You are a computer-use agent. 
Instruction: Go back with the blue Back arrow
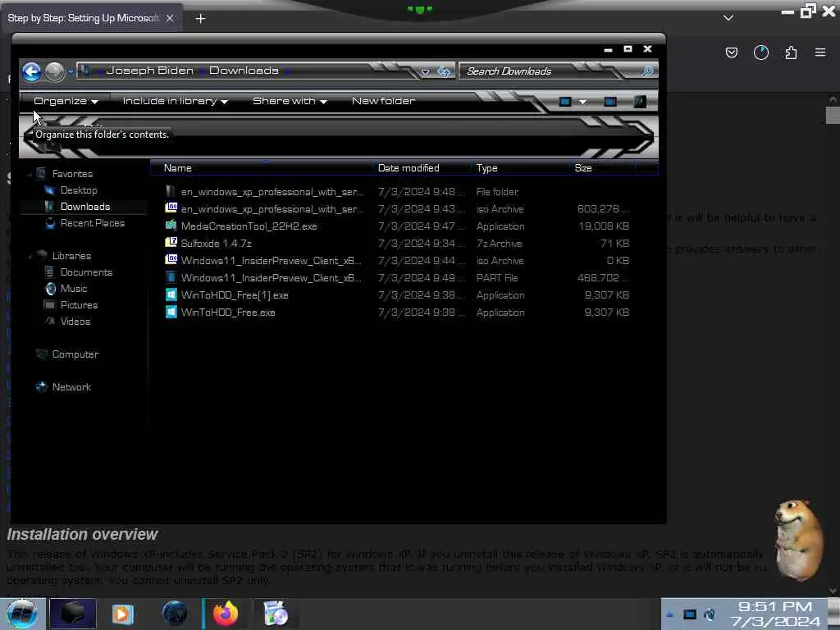click(x=32, y=71)
